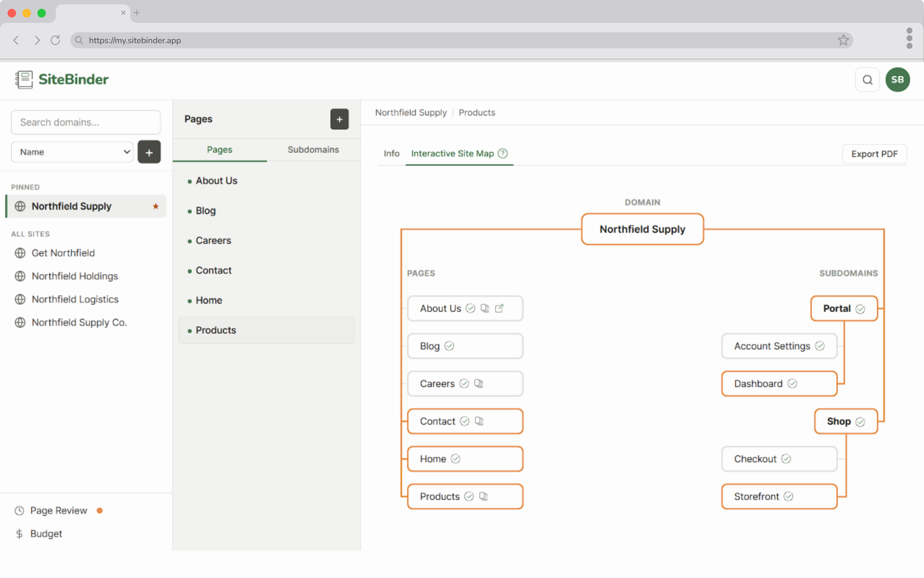Screen dimensions: 924x578
Task: Click the Checkout node in site map
Action: tap(779, 459)
